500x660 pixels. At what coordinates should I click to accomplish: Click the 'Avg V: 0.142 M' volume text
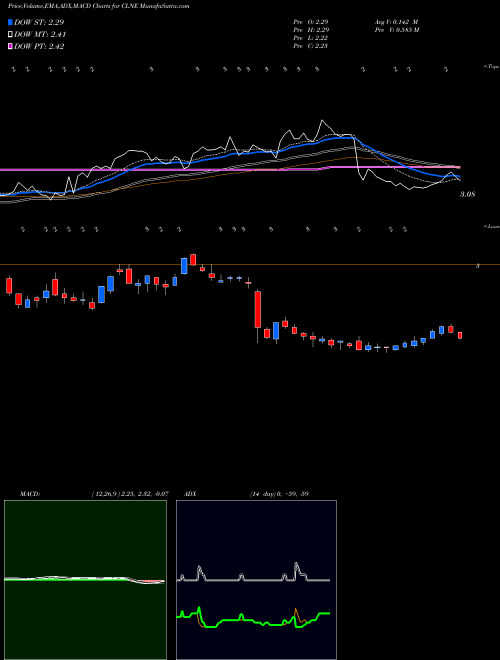pyautogui.click(x=397, y=21)
